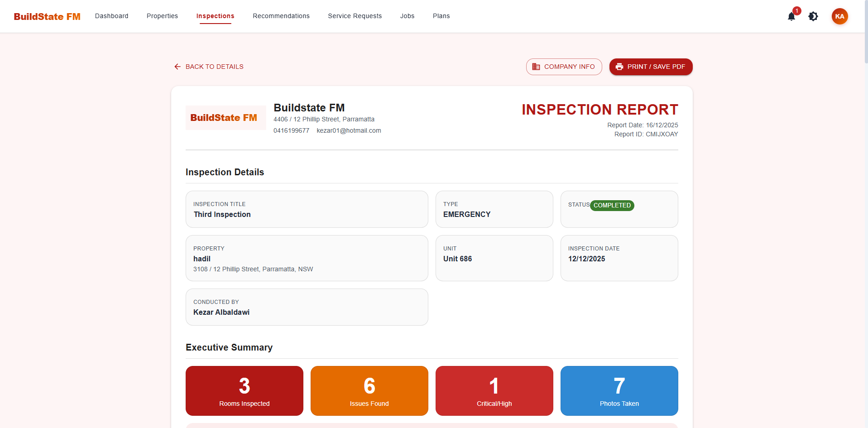Click the building icon in Company Info
The height and width of the screenshot is (428, 868).
[x=536, y=67]
